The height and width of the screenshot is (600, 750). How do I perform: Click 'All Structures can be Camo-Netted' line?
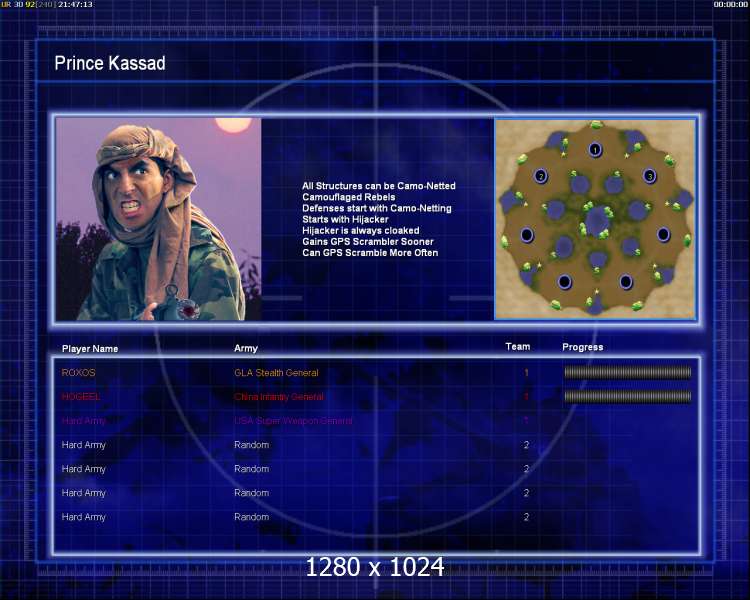379,186
